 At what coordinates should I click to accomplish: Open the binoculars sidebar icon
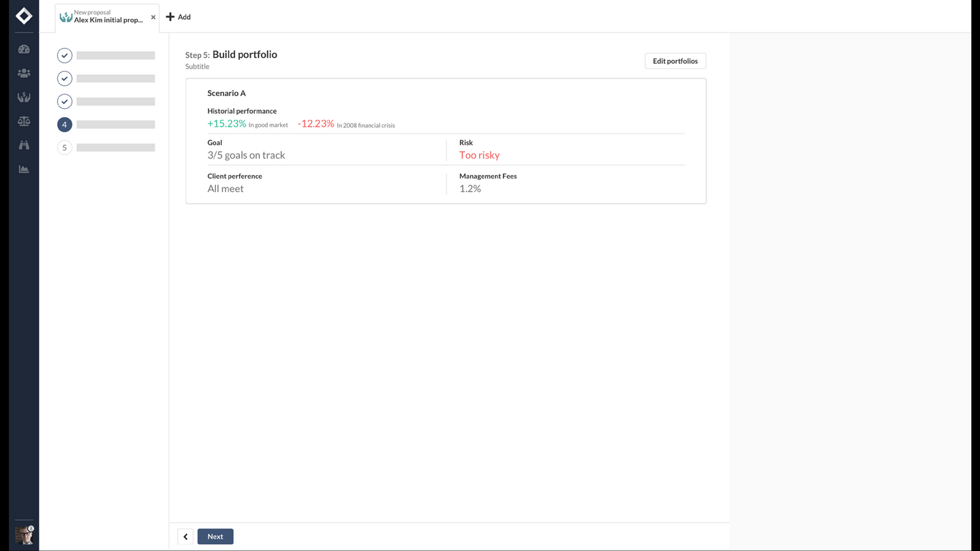pyautogui.click(x=24, y=145)
